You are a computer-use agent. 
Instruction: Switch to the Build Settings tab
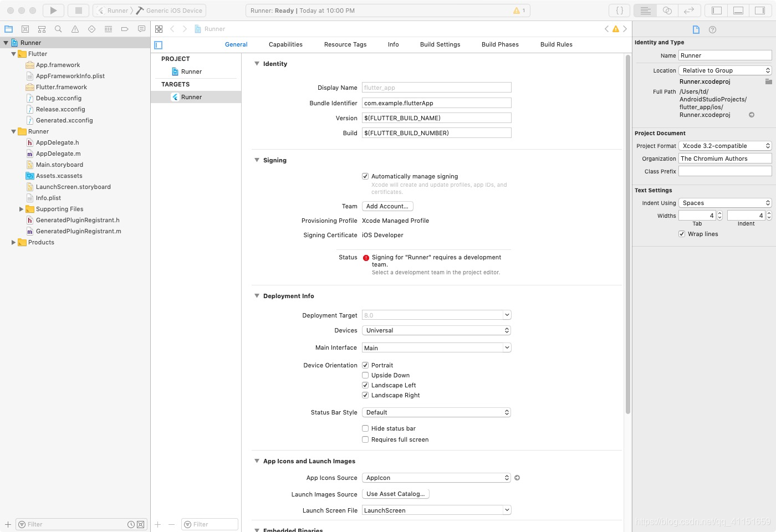(440, 44)
